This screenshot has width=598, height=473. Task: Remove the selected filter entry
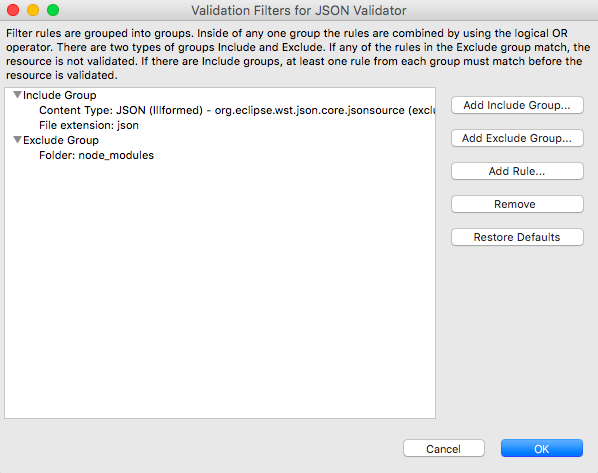pyautogui.click(x=517, y=204)
